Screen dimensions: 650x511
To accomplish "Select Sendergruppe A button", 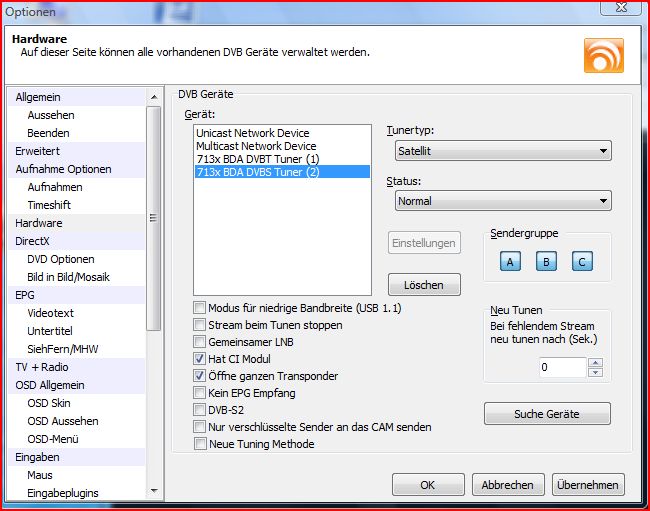I will (510, 262).
